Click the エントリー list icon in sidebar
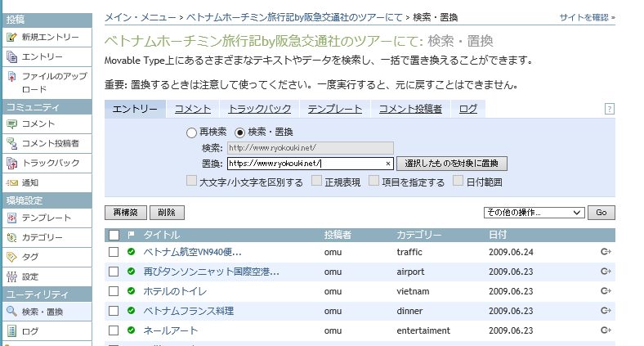 click(x=11, y=56)
